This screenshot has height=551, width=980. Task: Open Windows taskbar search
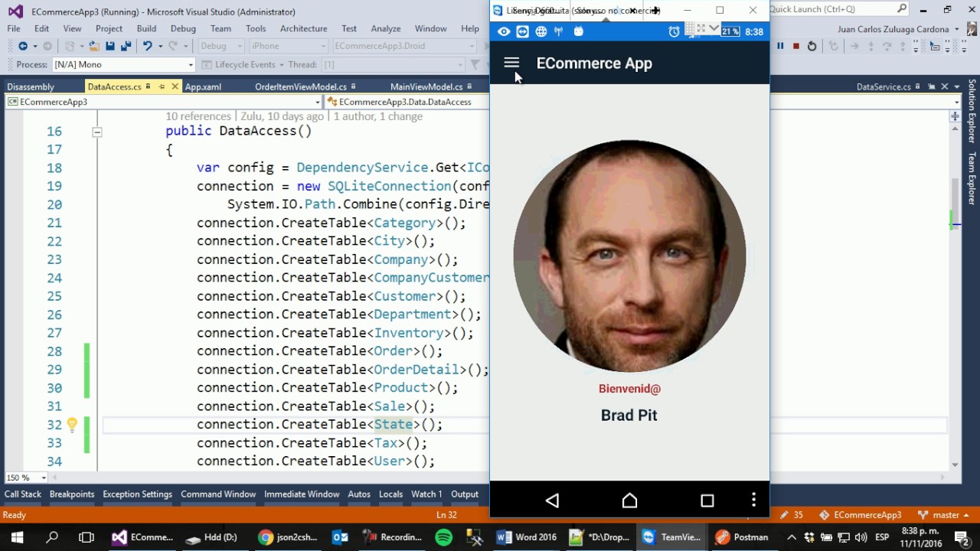tap(52, 537)
